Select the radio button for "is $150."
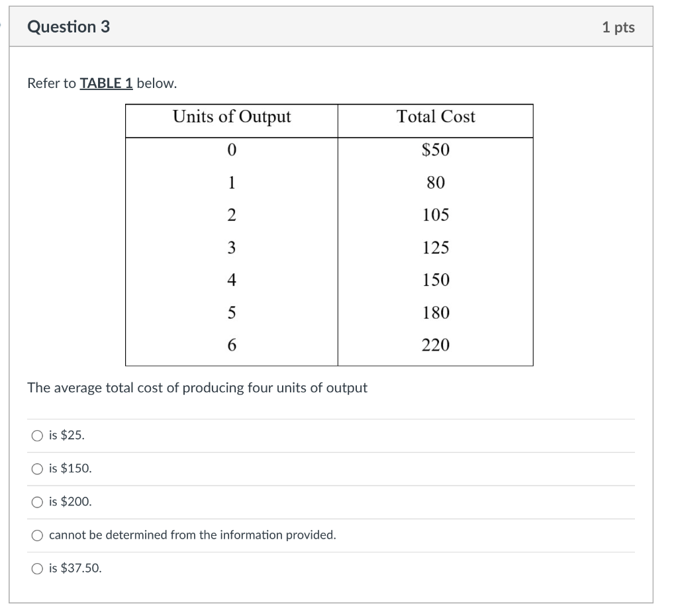The height and width of the screenshot is (616, 678). [x=38, y=468]
